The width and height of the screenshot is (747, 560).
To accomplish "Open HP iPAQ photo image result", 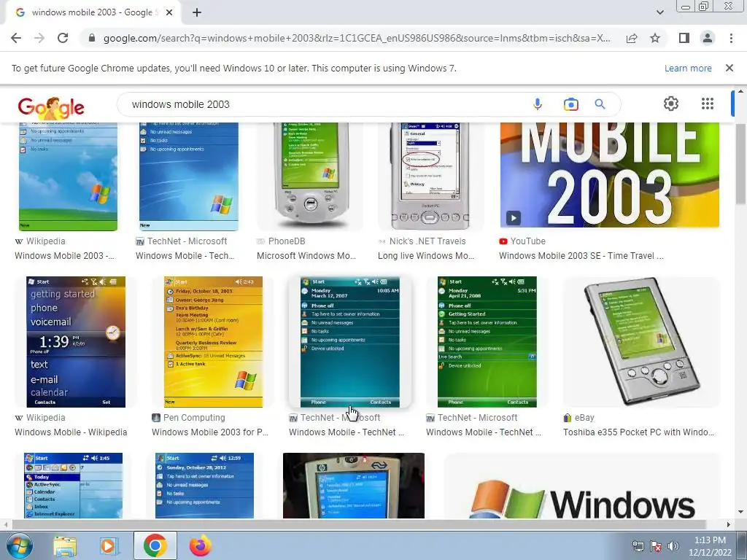I will click(x=354, y=486).
